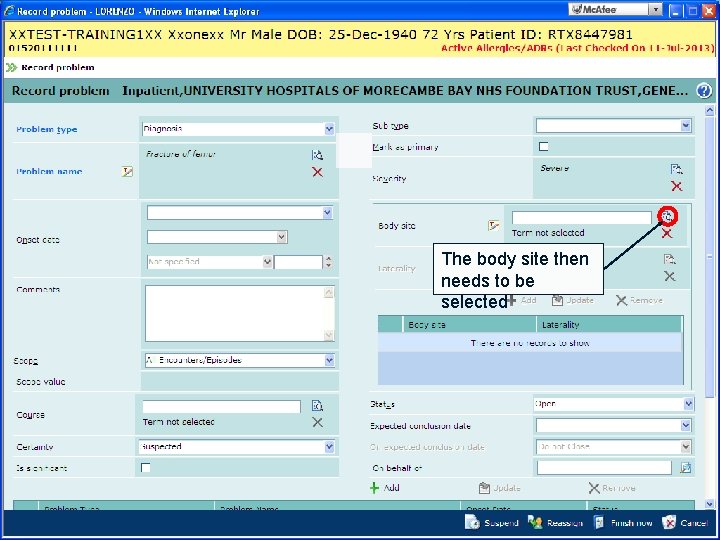Open the Problem type dropdown

[329, 129]
